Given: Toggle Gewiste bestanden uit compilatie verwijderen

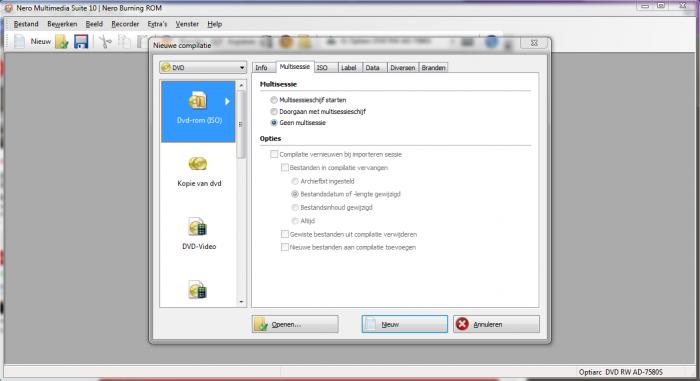Looking at the screenshot, I should [x=285, y=234].
